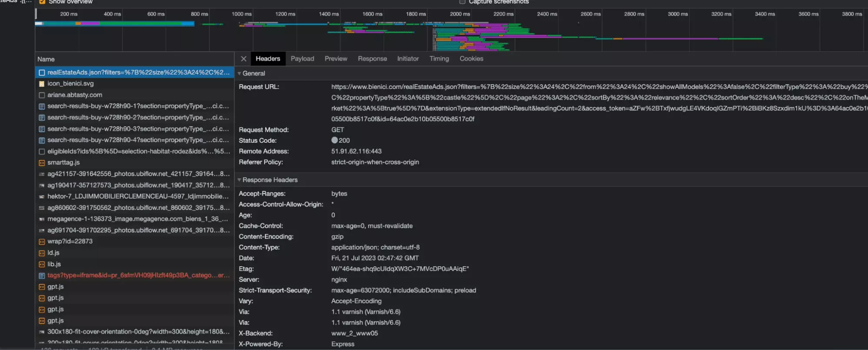Click the wrap?id=22873 script icon
The height and width of the screenshot is (350, 868).
(x=42, y=242)
